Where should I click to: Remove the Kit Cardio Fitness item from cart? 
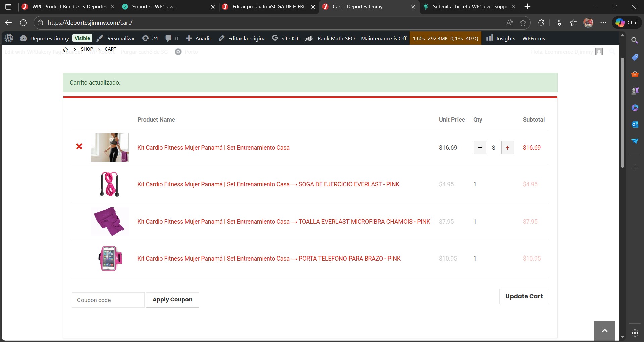coord(79,146)
